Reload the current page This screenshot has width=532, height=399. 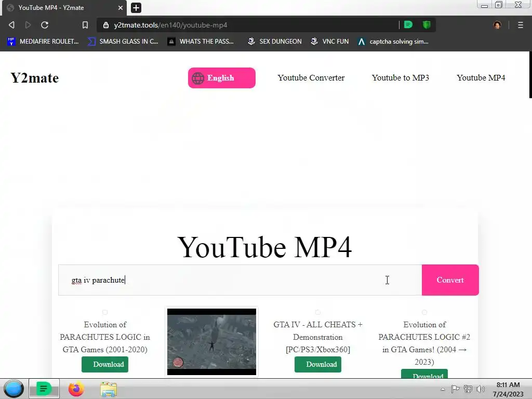click(x=45, y=25)
